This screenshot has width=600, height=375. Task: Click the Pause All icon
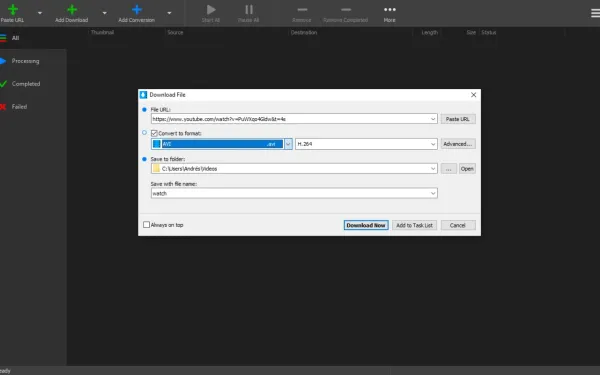click(x=249, y=9)
